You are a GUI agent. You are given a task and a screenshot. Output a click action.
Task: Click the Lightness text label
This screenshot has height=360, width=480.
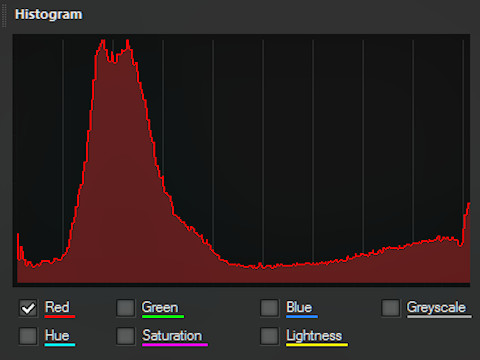pos(314,336)
